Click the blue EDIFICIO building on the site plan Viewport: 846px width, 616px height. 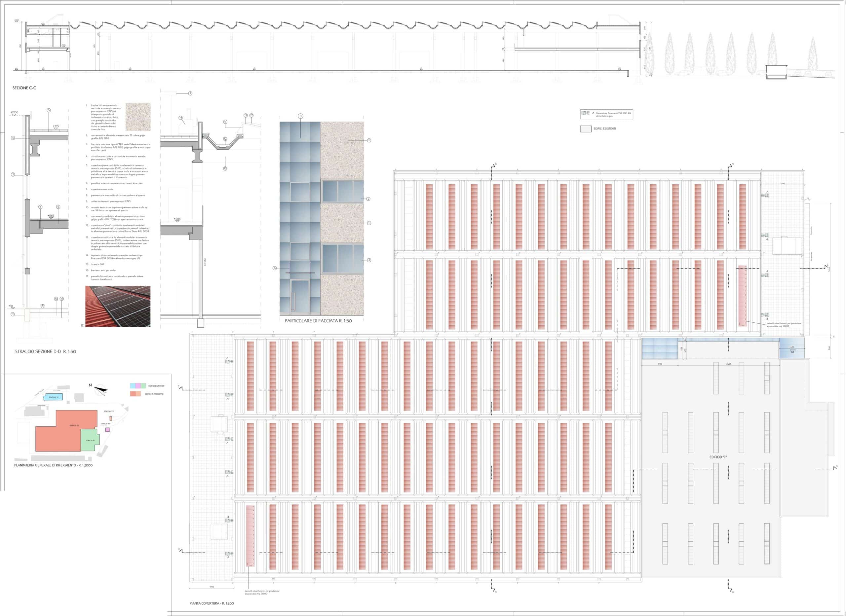pos(53,397)
